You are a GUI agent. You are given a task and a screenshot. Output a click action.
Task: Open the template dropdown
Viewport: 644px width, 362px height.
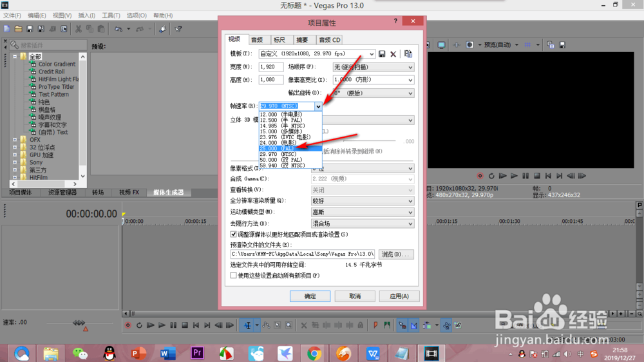coord(372,54)
